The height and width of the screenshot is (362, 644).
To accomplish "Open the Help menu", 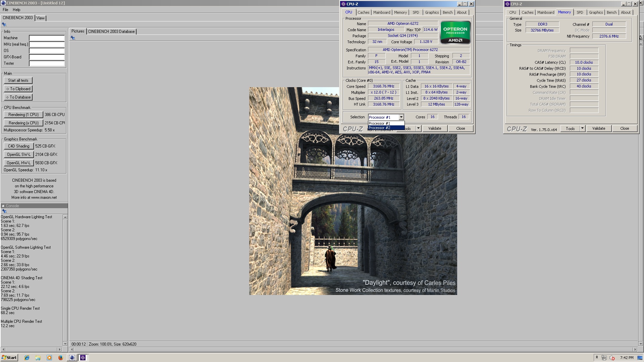I will click(x=16, y=10).
